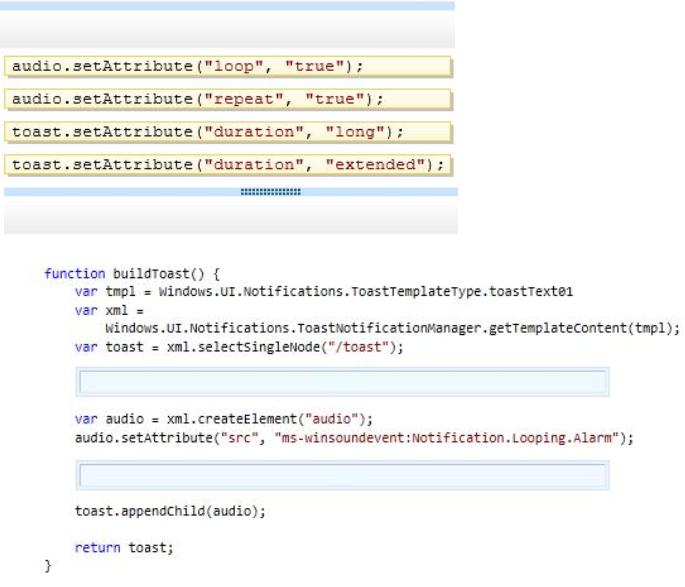
Task: Click the ms-winsoundevent Looping.Alarm src line
Action: tap(354, 438)
